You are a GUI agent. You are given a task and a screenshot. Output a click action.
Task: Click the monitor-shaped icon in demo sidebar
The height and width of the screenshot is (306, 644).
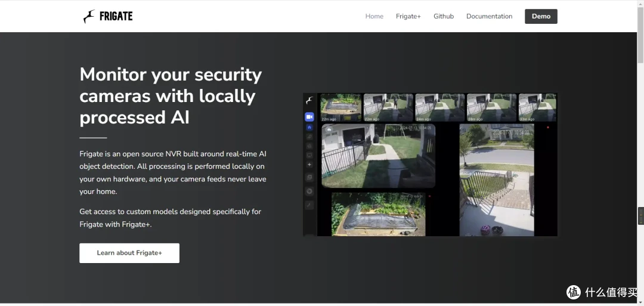[309, 155]
